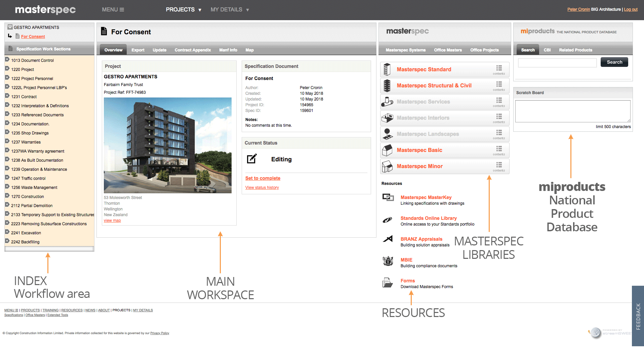Click the Masterspec Structural & Civil icon
Viewport: 644px width, 356px height.
[387, 86]
